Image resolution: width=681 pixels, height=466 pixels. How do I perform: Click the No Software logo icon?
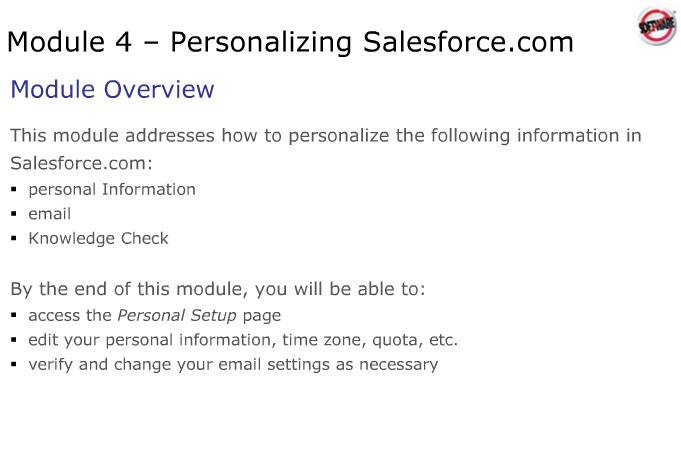coord(655,27)
